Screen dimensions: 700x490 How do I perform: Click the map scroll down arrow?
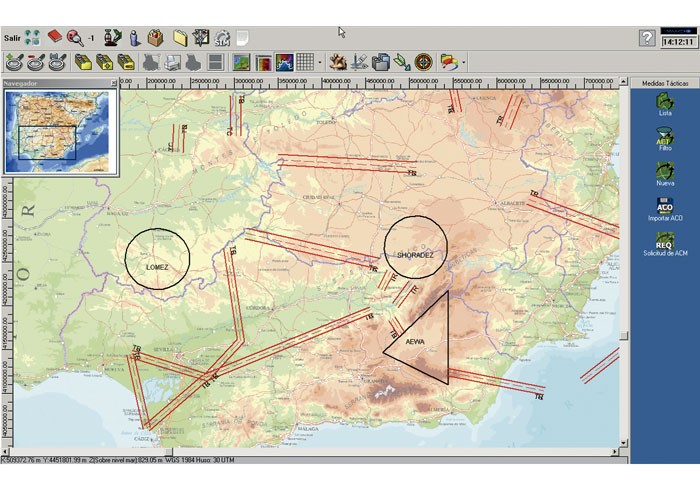624,443
